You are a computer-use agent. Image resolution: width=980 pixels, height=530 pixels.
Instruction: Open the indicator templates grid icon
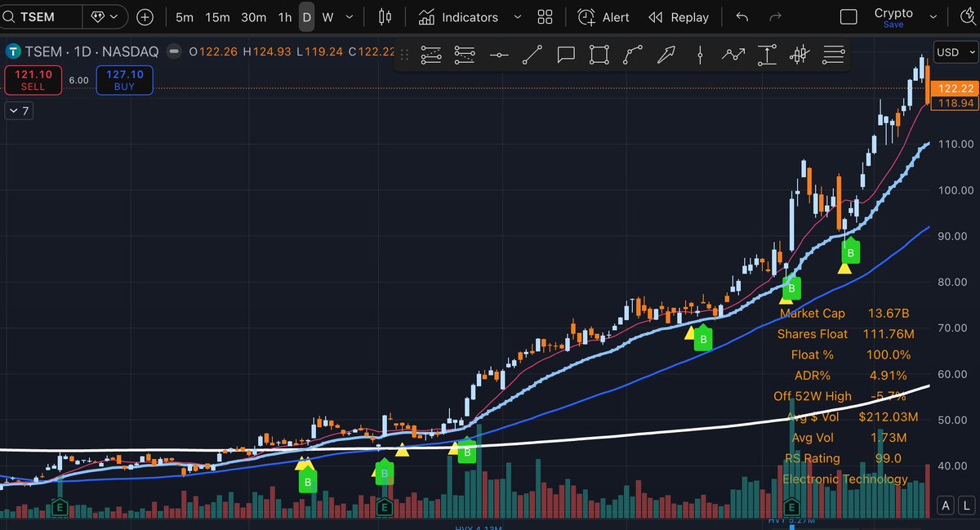pyautogui.click(x=546, y=17)
